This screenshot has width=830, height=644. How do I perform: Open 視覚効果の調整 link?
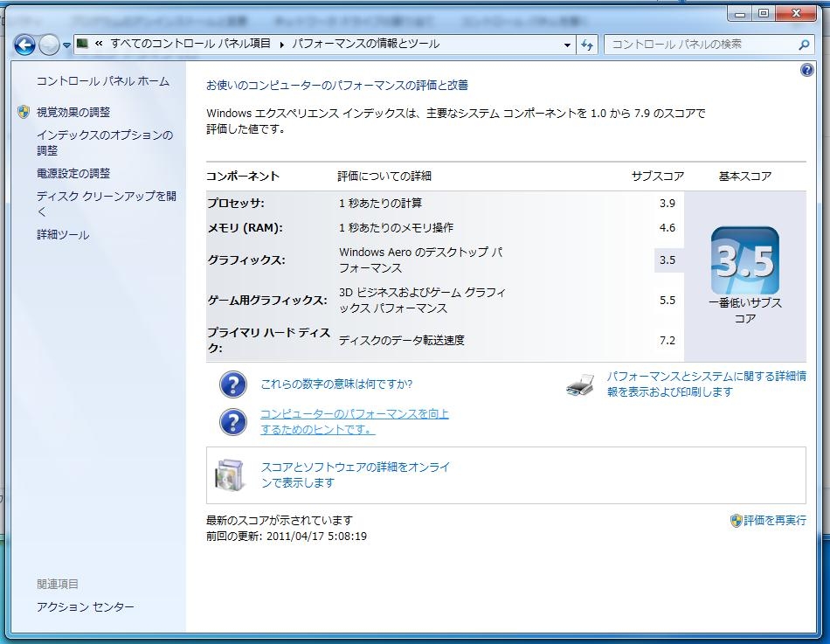coord(73,112)
